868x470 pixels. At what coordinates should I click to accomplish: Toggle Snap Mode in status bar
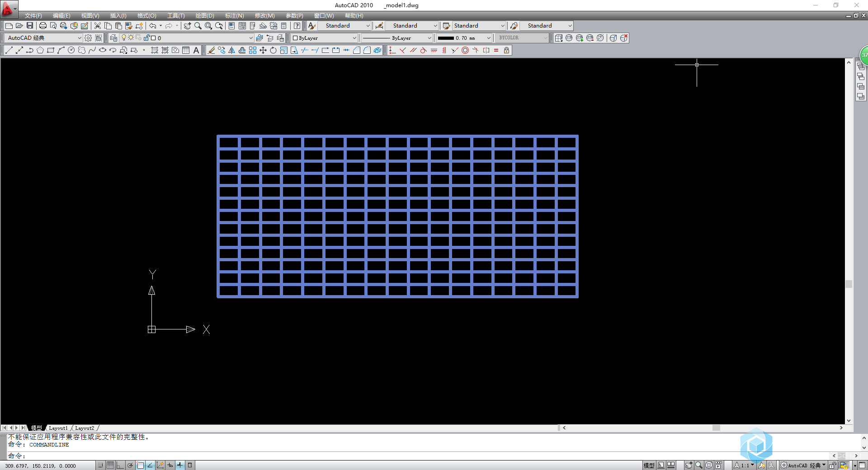[x=100, y=465]
